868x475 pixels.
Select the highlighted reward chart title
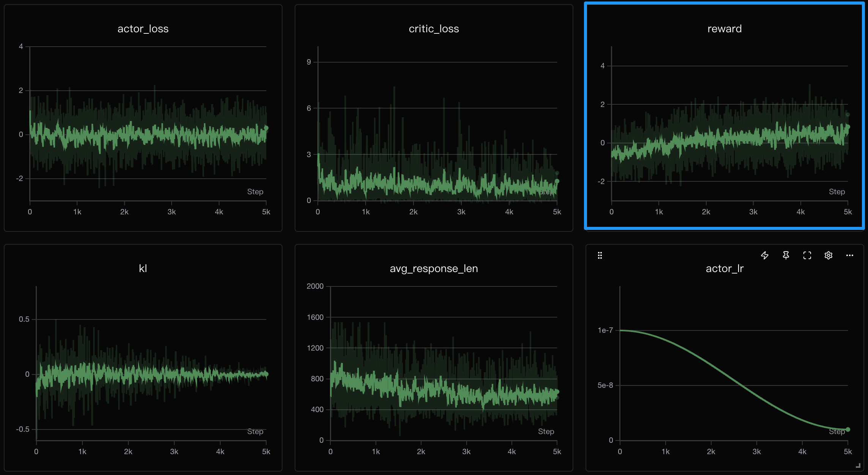pyautogui.click(x=724, y=29)
